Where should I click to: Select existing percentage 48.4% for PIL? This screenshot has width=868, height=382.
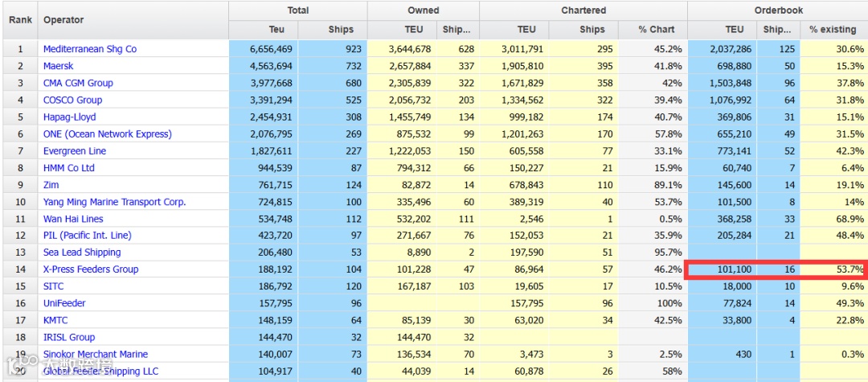850,236
